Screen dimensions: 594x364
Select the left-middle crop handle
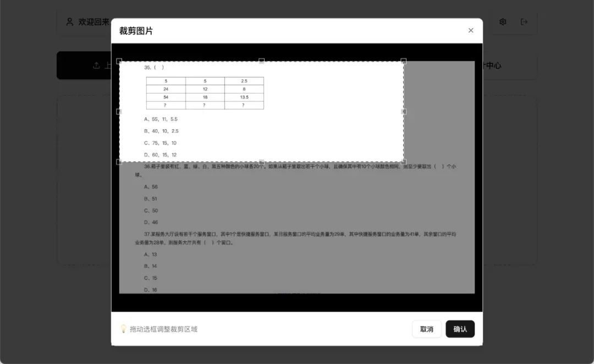[119, 112]
